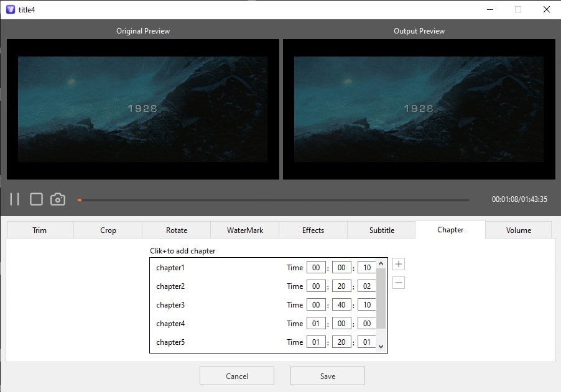Stop the preview playback
Viewport: 561px width, 392px height.
click(x=36, y=199)
